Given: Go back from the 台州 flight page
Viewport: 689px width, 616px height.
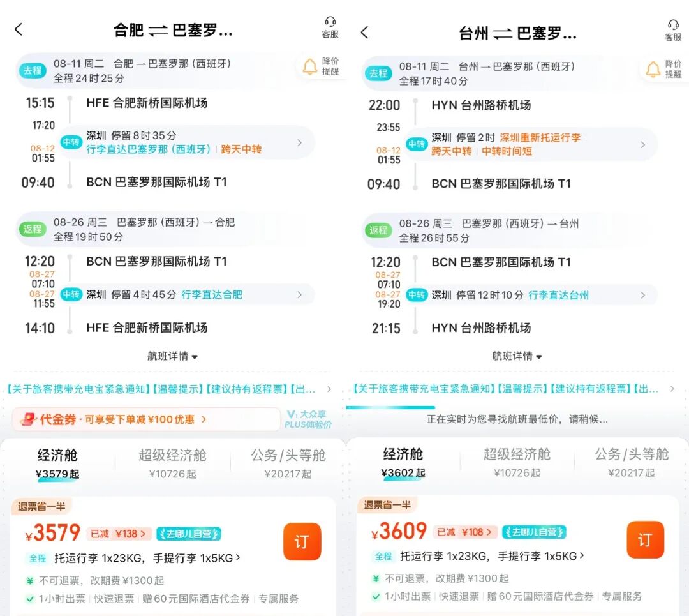Looking at the screenshot, I should pos(364,32).
